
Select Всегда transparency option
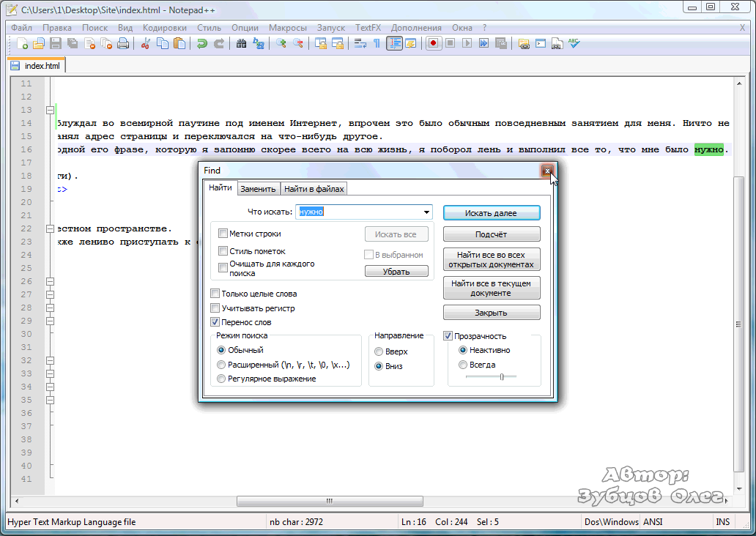point(463,365)
